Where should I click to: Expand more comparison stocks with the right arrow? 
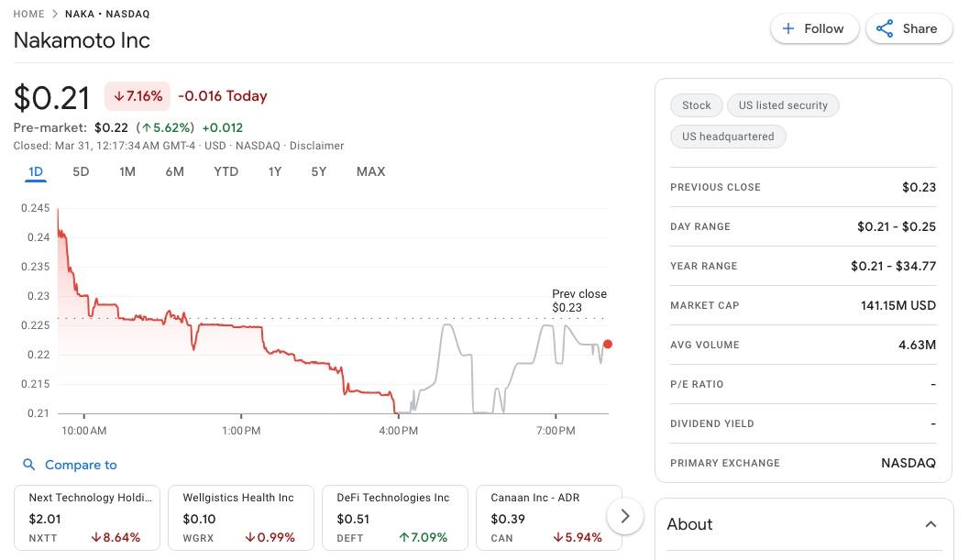coord(625,516)
